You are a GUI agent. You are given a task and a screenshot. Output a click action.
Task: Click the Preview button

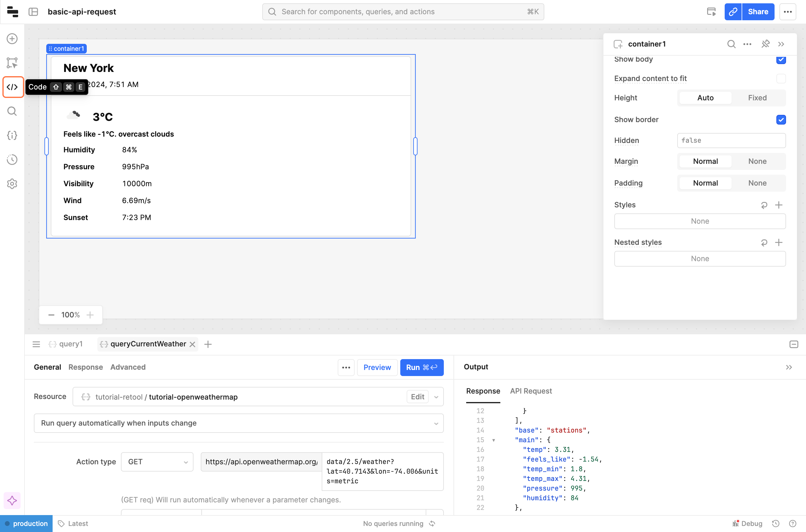coord(377,368)
